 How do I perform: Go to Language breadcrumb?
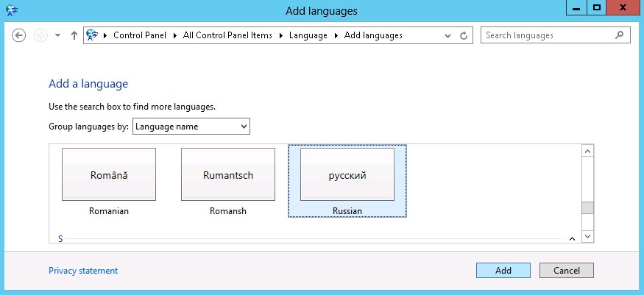(x=308, y=35)
